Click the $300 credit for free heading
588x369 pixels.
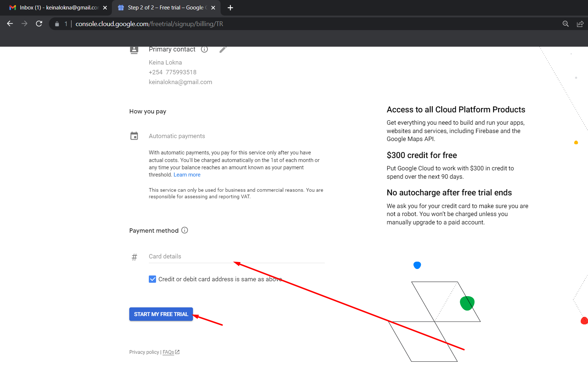coord(422,155)
